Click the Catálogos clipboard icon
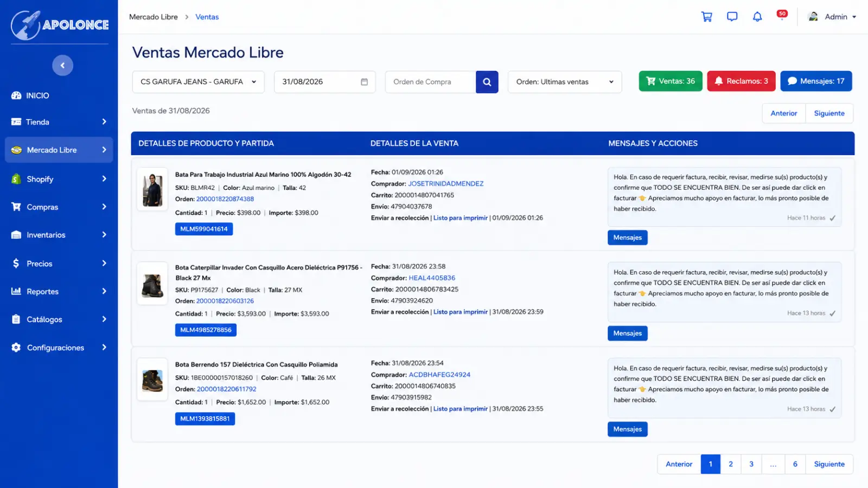The image size is (868, 488). point(16,319)
